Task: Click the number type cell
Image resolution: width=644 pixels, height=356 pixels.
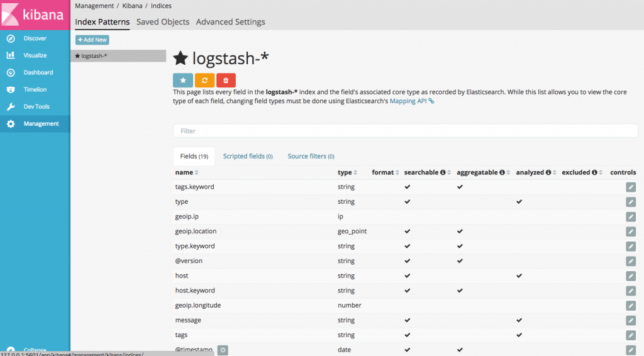Action: [350, 305]
